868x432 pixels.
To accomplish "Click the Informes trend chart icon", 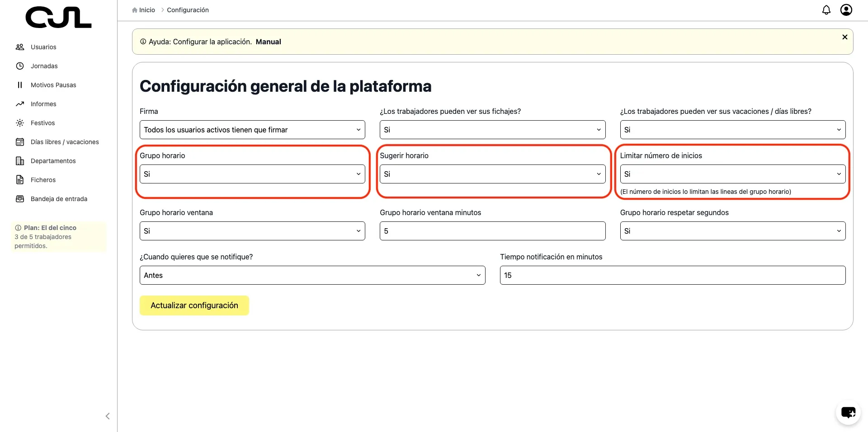I will tap(20, 104).
